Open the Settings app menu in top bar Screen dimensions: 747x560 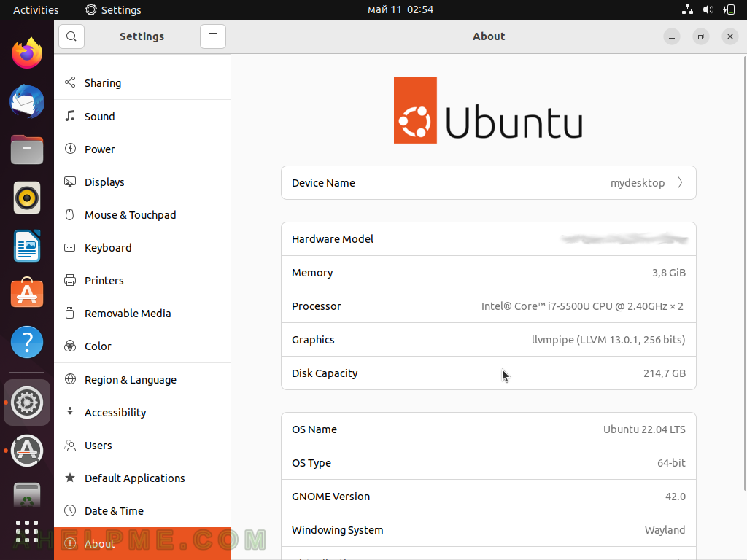(113, 9)
